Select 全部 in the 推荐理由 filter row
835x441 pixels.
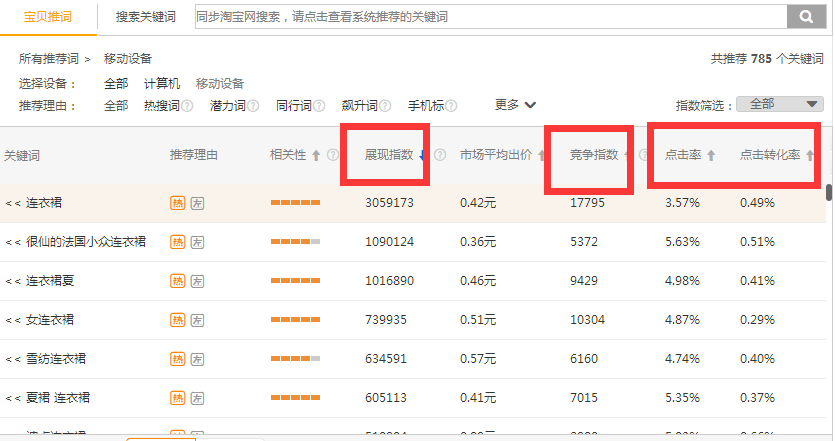click(116, 106)
